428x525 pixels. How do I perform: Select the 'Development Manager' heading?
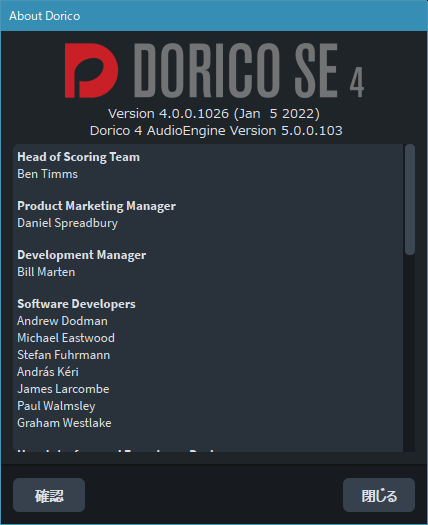point(81,255)
